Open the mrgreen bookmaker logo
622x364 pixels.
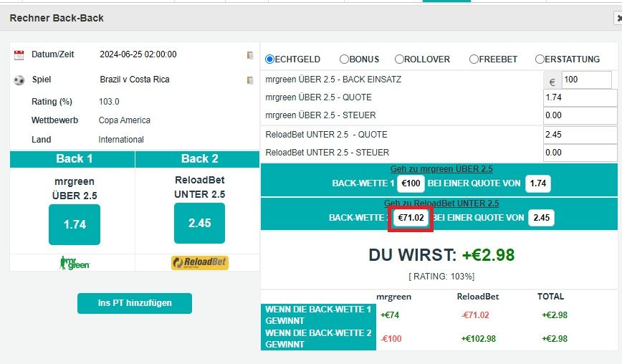click(x=75, y=263)
